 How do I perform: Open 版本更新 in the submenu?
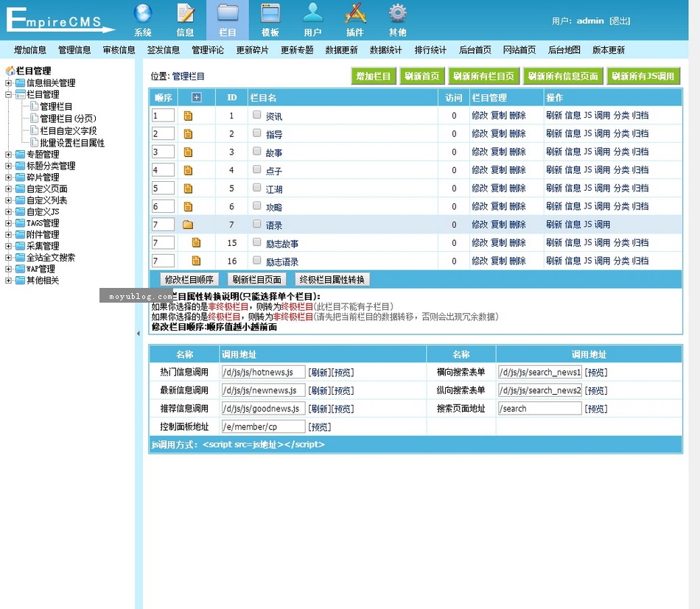[609, 50]
